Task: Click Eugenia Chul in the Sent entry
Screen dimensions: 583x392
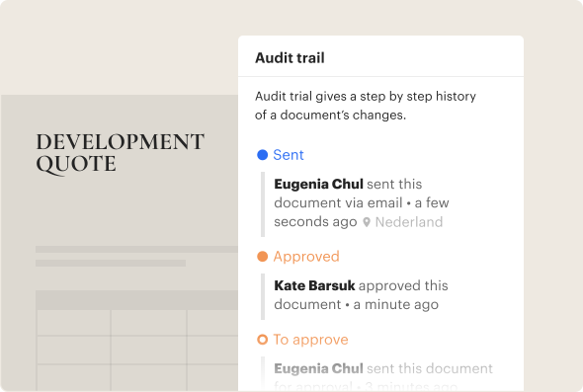Action: pyautogui.click(x=318, y=184)
